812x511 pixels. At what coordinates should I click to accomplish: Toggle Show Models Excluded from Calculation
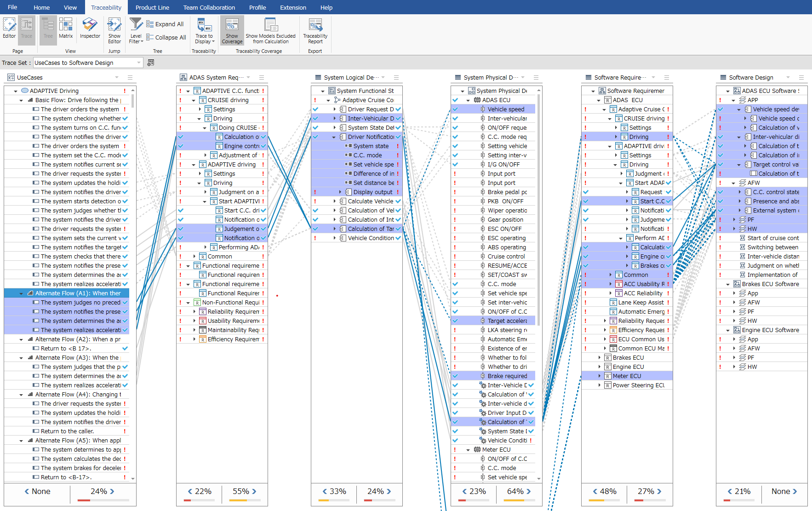pyautogui.click(x=271, y=30)
